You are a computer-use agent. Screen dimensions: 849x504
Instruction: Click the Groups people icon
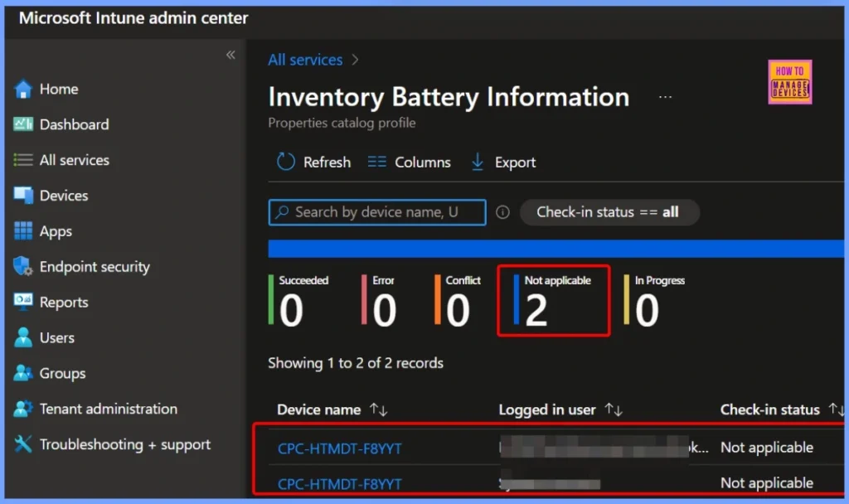click(22, 373)
